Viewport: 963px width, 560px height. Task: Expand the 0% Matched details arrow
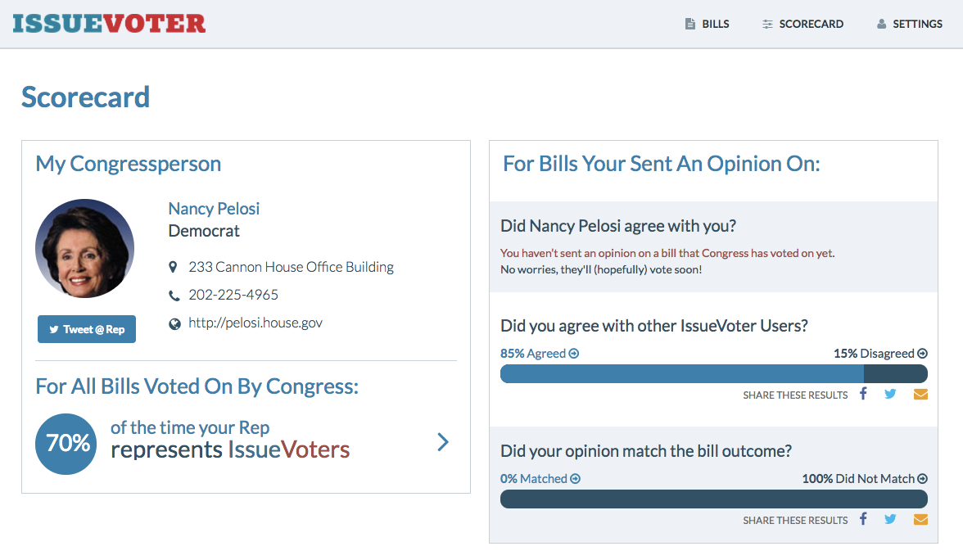[x=576, y=479]
